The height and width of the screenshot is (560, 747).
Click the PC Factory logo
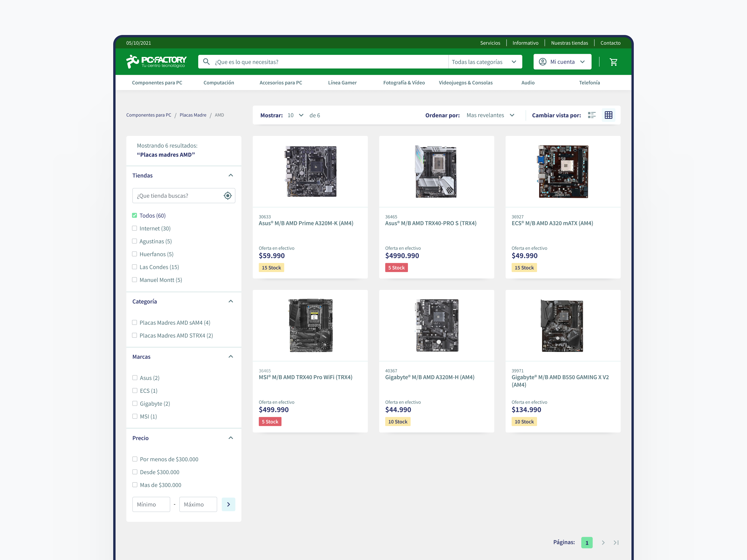156,61
